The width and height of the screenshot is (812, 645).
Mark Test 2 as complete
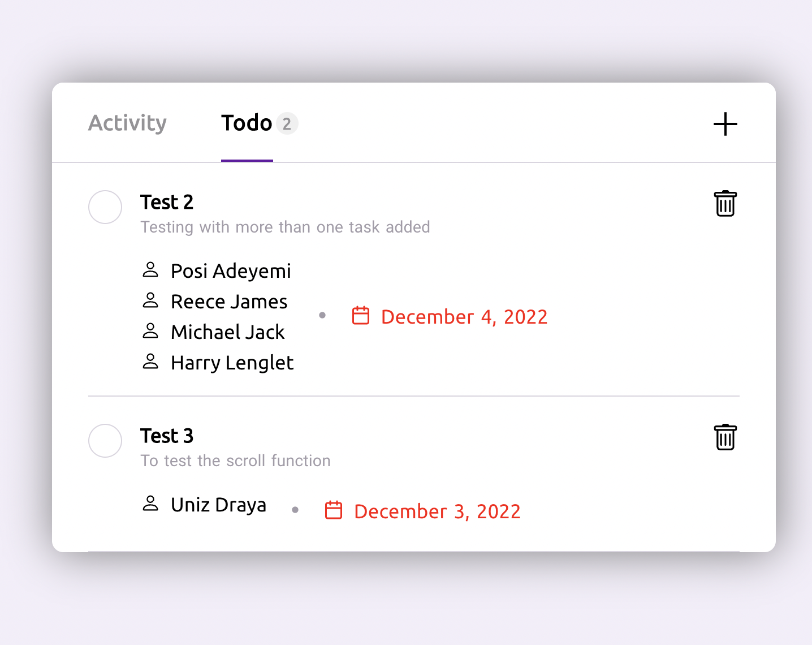point(105,207)
